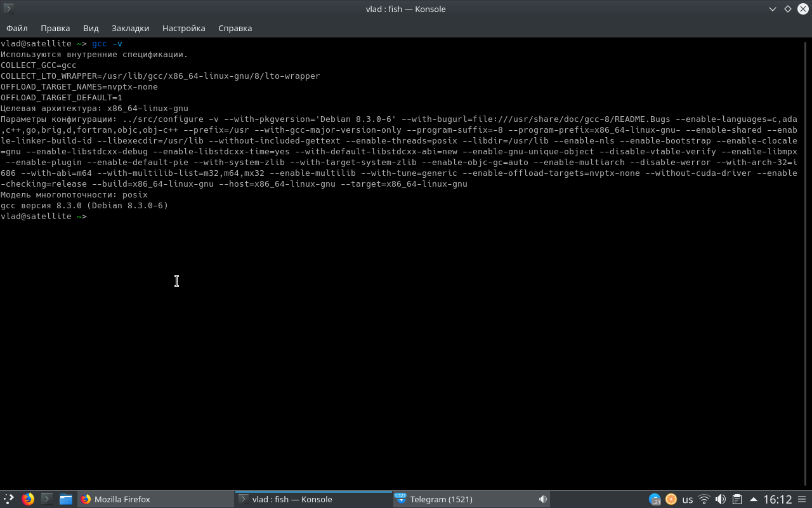812x508 pixels.
Task: Open the clipboard tray icon
Action: 737,499
